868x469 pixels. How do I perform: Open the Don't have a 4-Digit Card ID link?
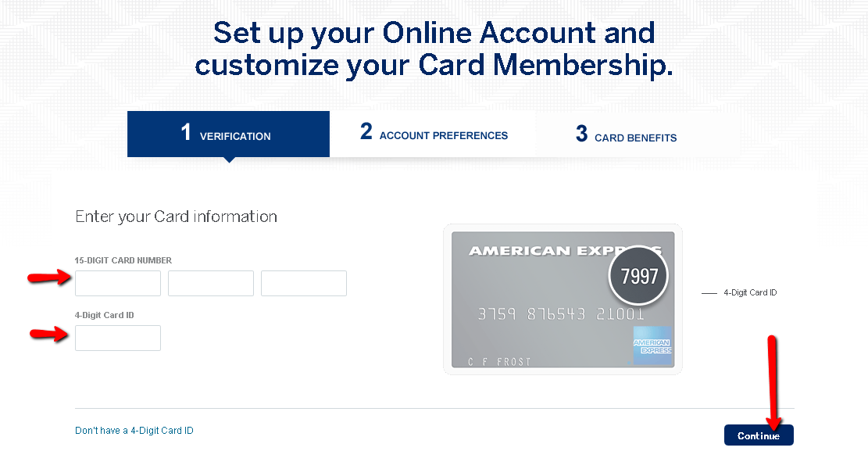134,430
